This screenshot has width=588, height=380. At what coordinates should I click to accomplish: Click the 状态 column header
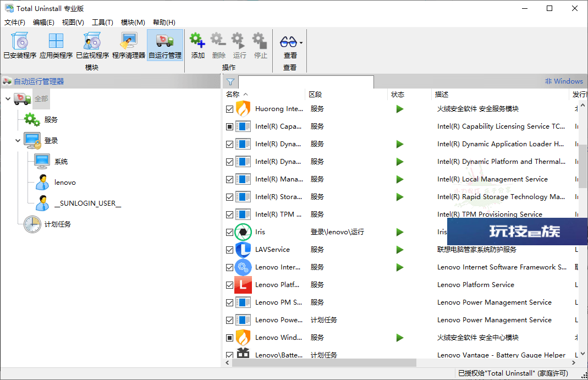click(x=409, y=95)
